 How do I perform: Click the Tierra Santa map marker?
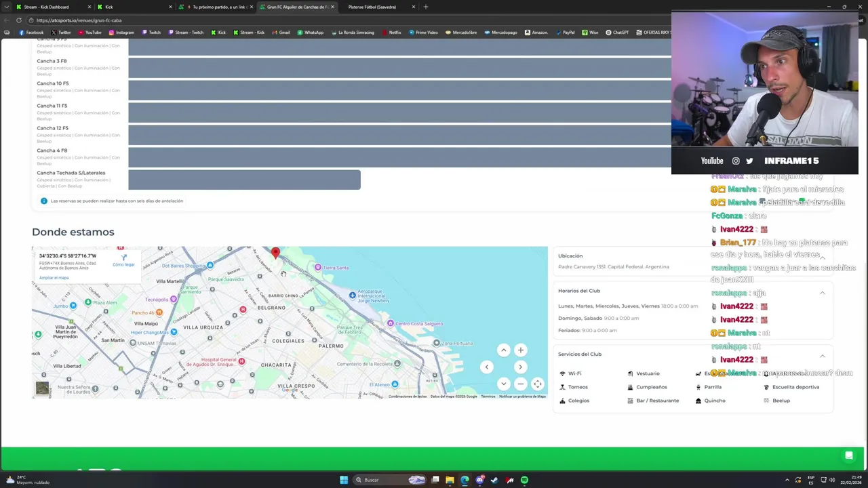[317, 267]
